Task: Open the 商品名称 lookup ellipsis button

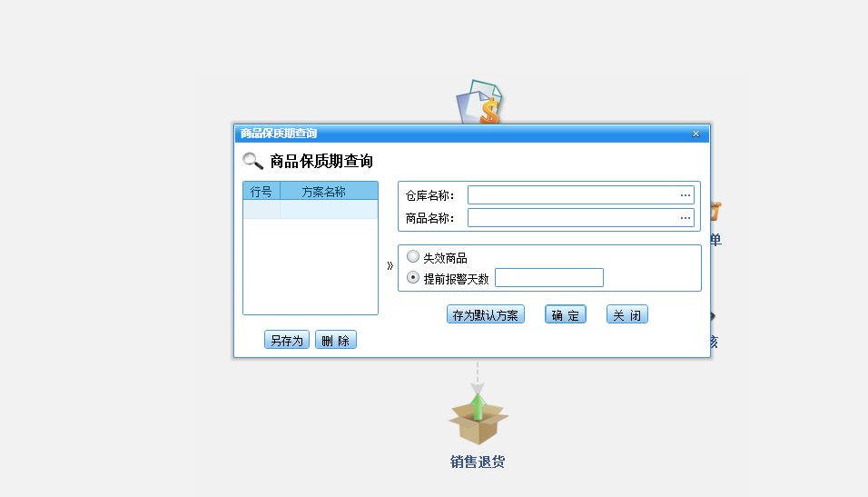Action: [x=686, y=218]
